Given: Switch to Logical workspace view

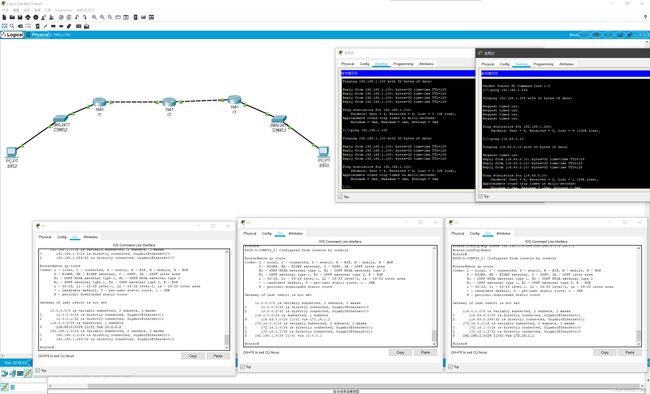Looking at the screenshot, I should (x=13, y=35).
